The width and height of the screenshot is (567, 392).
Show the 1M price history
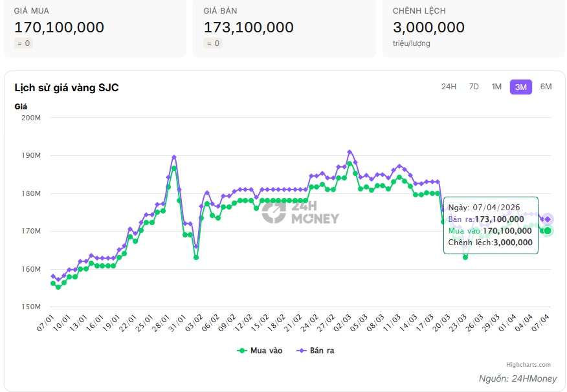[496, 87]
